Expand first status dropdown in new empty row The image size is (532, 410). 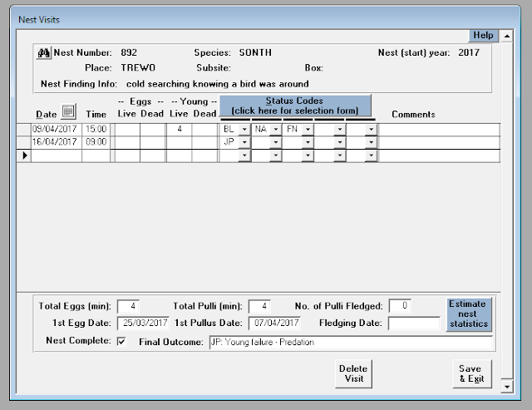(x=244, y=156)
